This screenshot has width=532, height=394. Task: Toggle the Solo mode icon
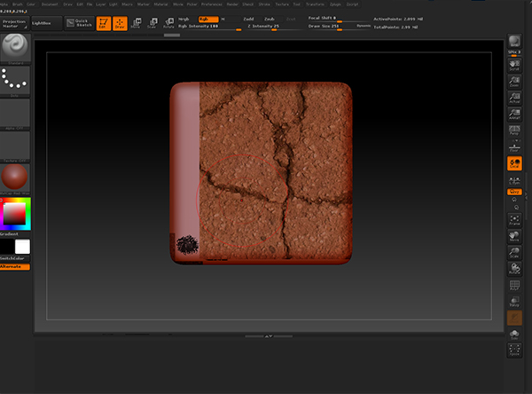(514, 335)
